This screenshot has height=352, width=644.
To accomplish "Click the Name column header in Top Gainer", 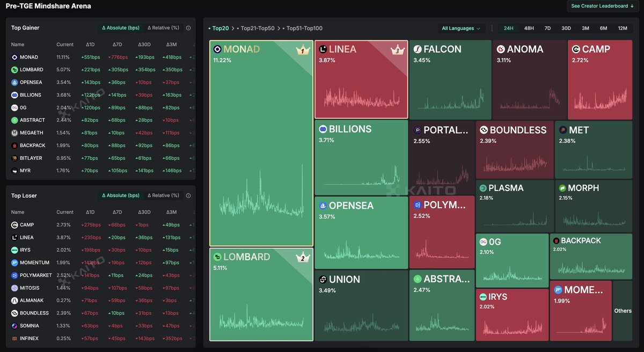I will coord(18,45).
